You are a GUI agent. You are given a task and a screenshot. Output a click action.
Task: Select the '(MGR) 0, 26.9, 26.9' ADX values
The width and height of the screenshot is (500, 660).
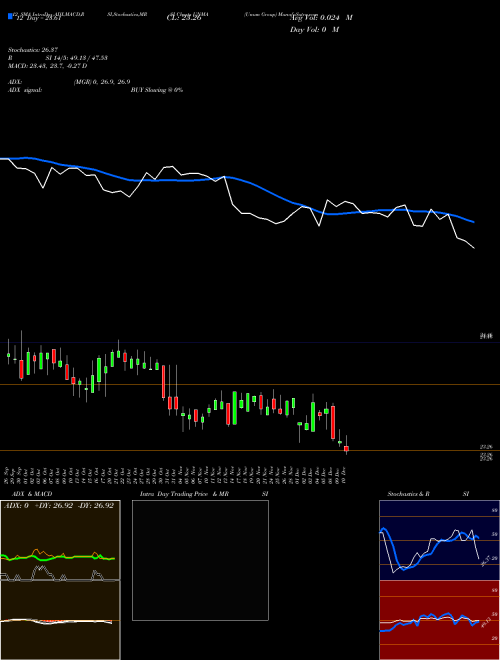102,82
